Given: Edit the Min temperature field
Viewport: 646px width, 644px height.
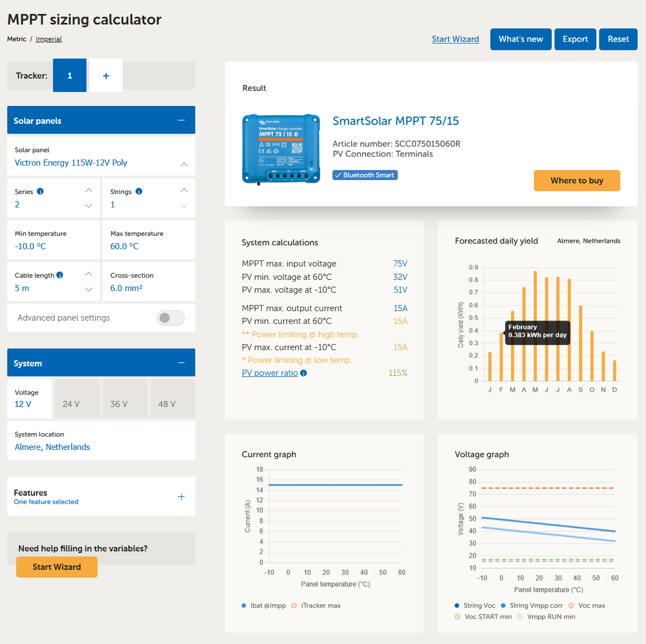Looking at the screenshot, I should tap(54, 240).
